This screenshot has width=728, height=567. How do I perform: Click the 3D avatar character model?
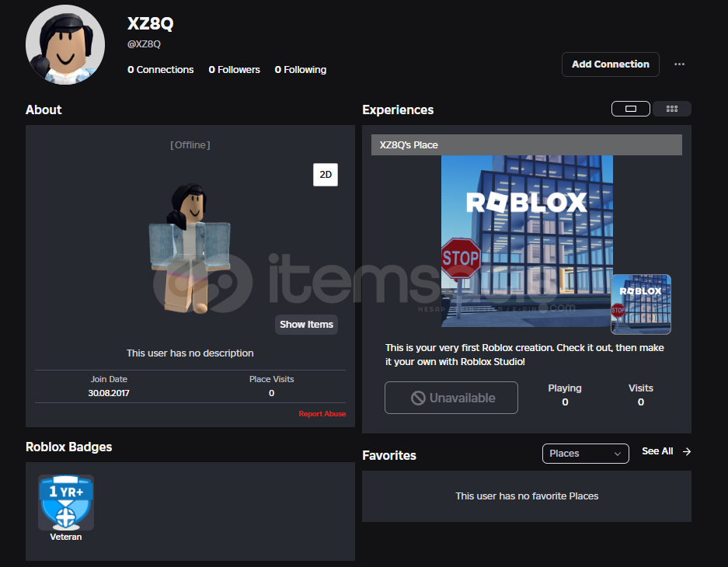pos(190,249)
